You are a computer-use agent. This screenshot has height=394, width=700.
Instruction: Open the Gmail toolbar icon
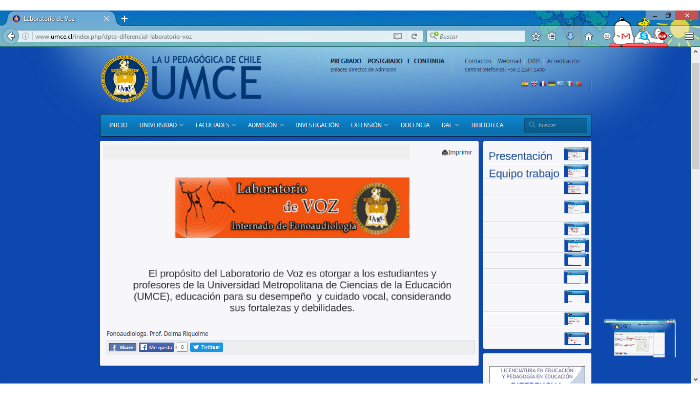point(625,36)
